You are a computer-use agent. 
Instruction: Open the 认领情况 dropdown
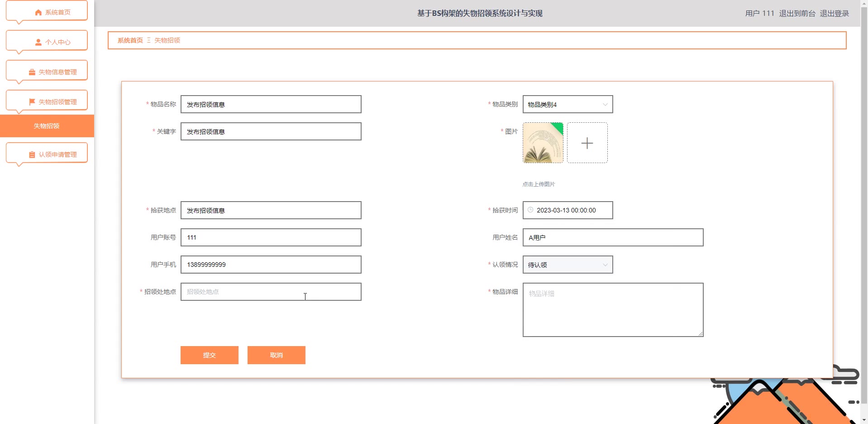click(x=568, y=265)
